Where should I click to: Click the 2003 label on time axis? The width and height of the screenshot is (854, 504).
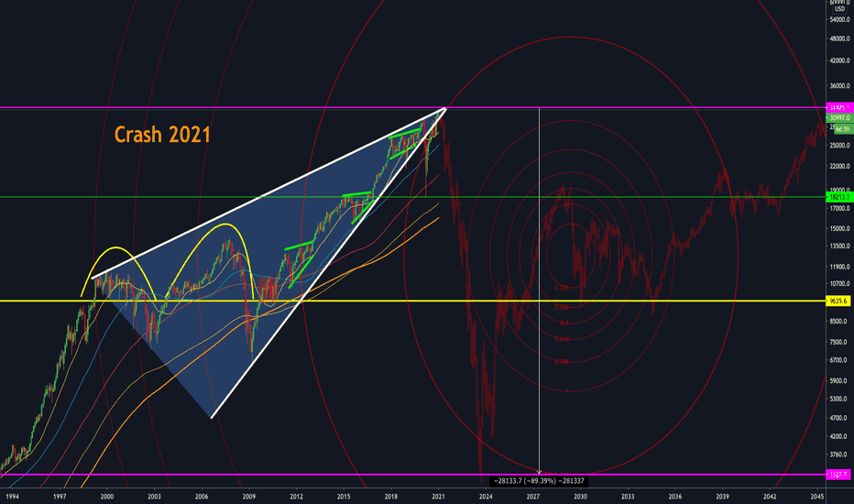point(154,497)
